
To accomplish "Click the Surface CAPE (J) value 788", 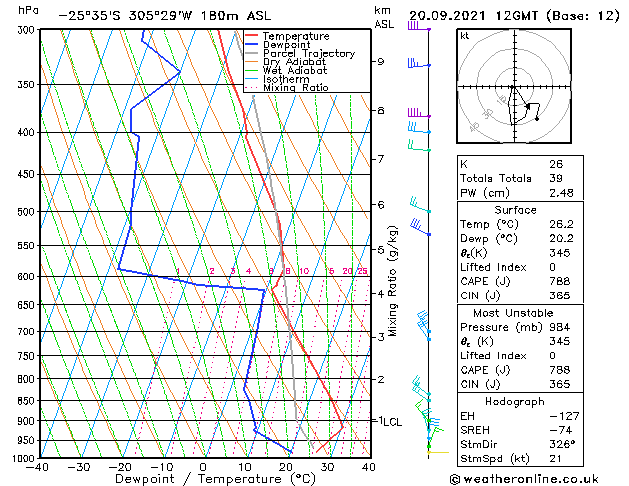I will coord(560,281).
